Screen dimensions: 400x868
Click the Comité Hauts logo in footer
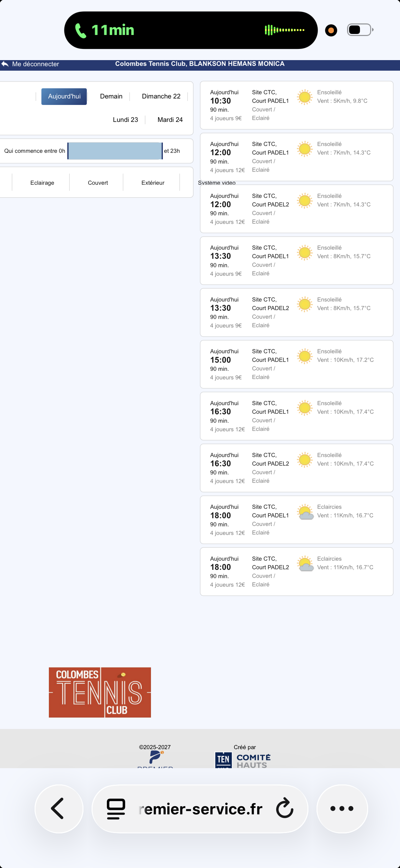[243, 760]
